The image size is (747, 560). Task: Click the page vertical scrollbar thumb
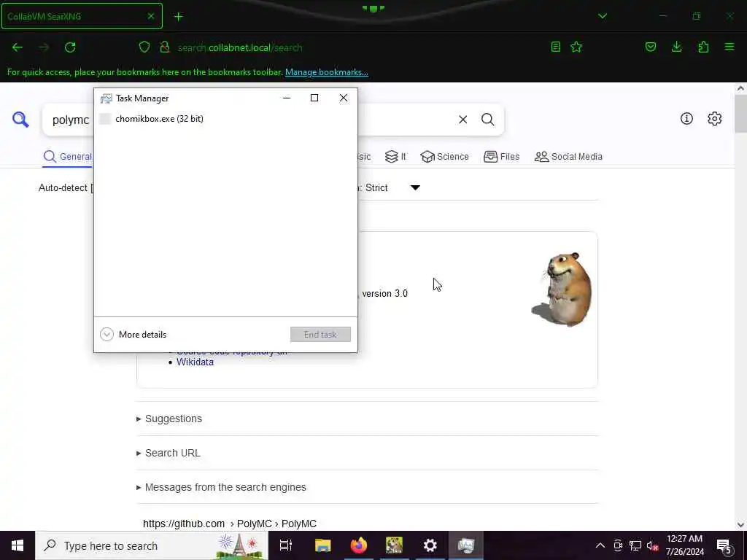[x=740, y=113]
